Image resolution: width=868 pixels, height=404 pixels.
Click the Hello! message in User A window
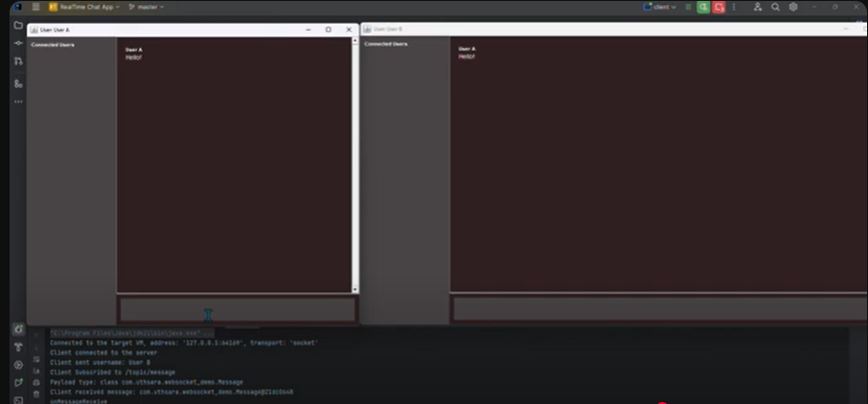133,57
